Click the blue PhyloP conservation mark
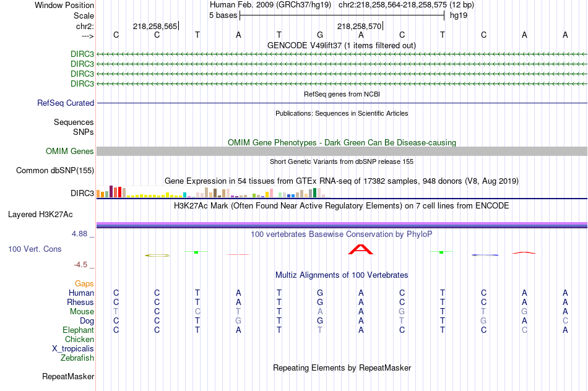The image size is (588, 391). (x=485, y=255)
